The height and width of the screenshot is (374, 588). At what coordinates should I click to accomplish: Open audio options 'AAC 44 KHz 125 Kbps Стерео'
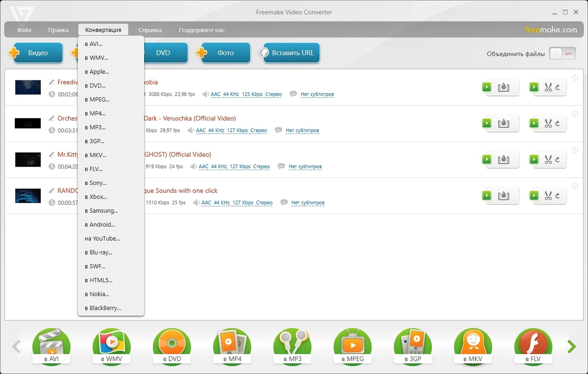click(246, 94)
